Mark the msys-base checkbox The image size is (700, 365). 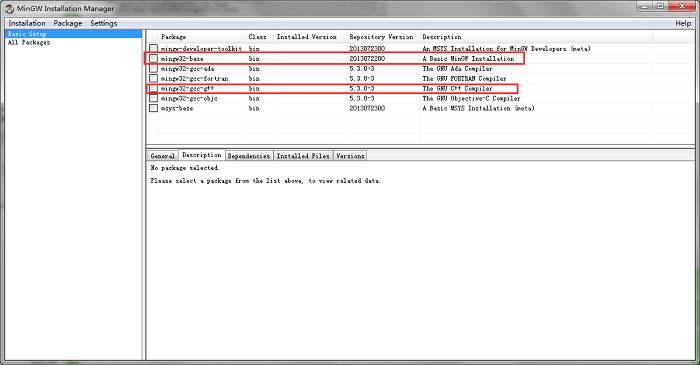point(153,108)
